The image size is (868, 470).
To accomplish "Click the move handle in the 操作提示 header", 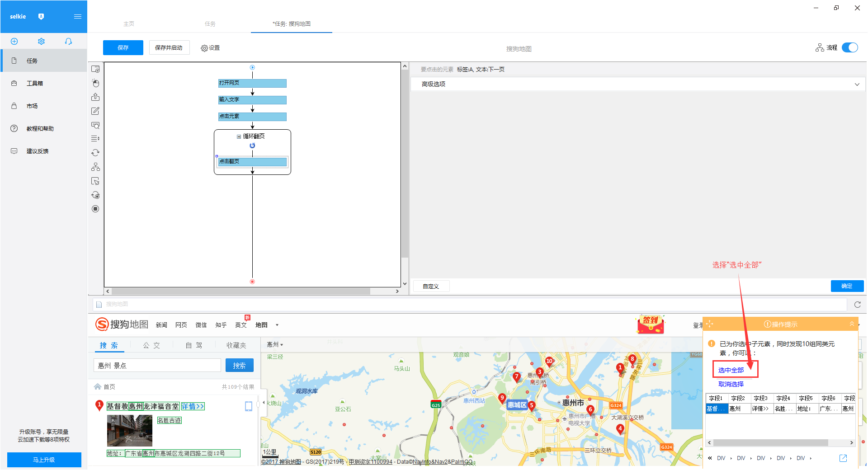I will click(x=710, y=324).
